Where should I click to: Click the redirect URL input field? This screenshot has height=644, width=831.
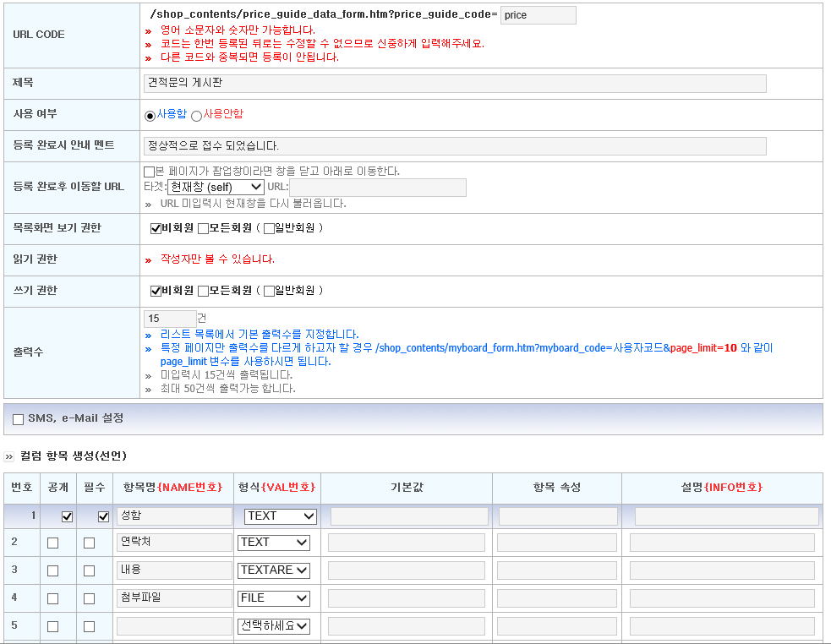[378, 187]
